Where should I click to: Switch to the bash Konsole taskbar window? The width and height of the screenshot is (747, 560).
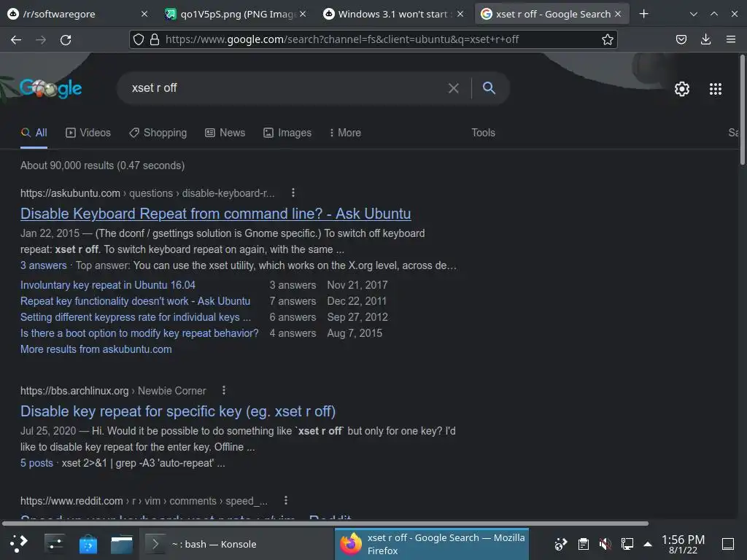237,544
